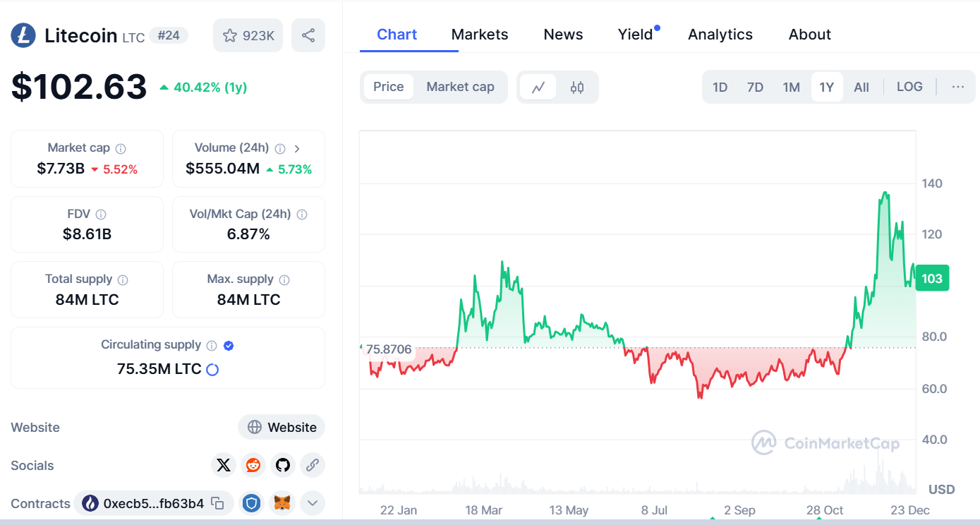The height and width of the screenshot is (525, 980).
Task: Click the 6.87% Vol/Mkt Cap value
Action: (x=248, y=234)
